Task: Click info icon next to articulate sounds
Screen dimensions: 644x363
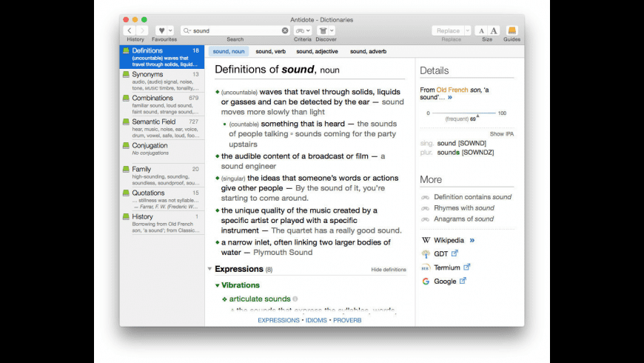Action: pos(295,299)
